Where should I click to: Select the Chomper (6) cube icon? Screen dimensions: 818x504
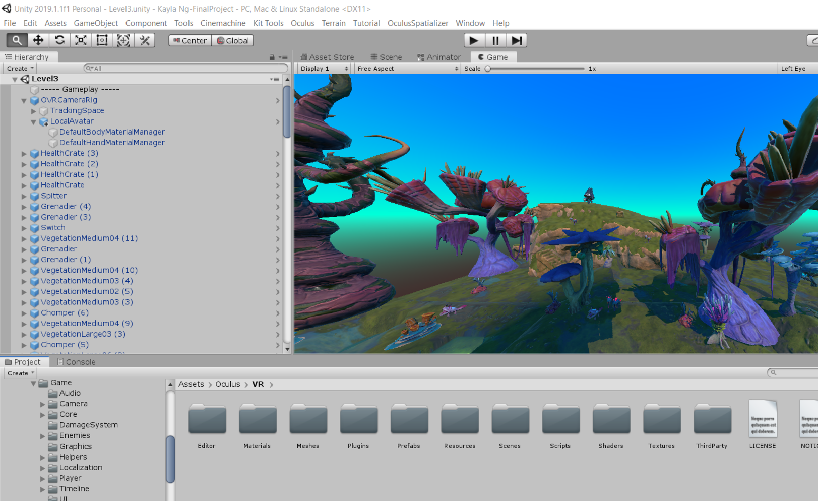34,313
